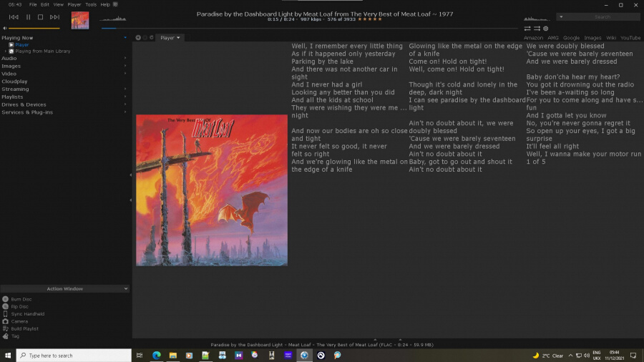Expand Playing from Main Library

[x=5, y=52]
